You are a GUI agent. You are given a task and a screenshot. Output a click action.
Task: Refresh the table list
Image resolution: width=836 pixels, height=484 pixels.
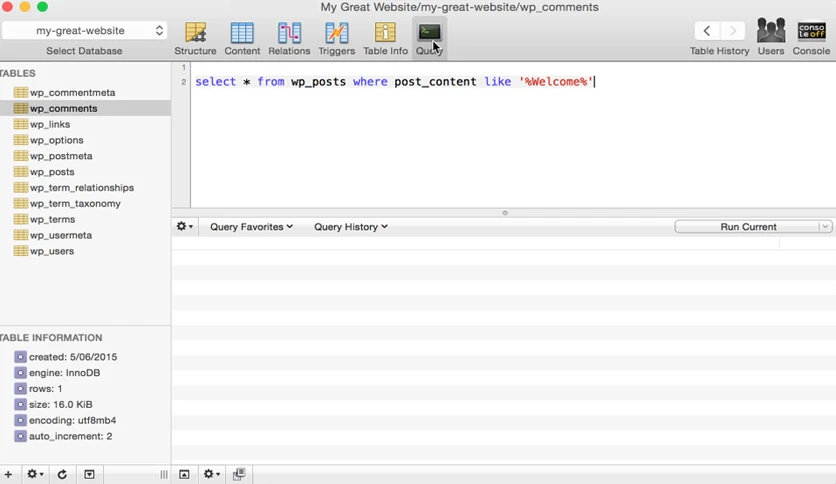click(x=62, y=474)
